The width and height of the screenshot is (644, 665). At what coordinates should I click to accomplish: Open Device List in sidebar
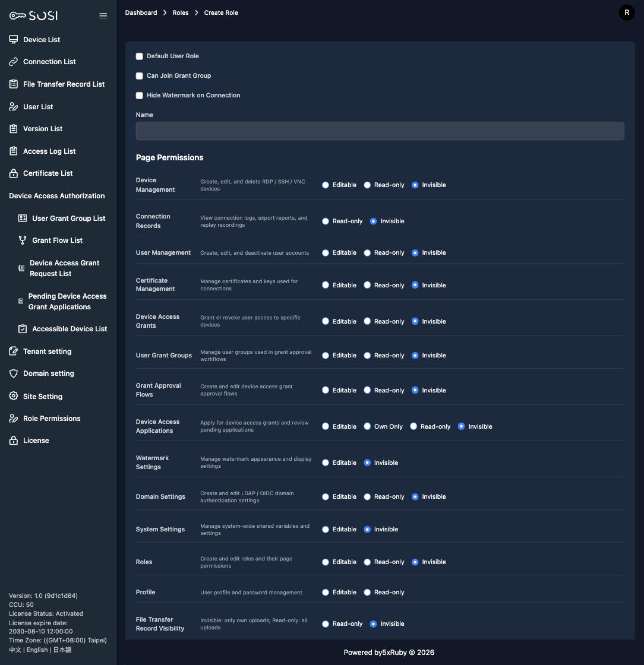(42, 39)
